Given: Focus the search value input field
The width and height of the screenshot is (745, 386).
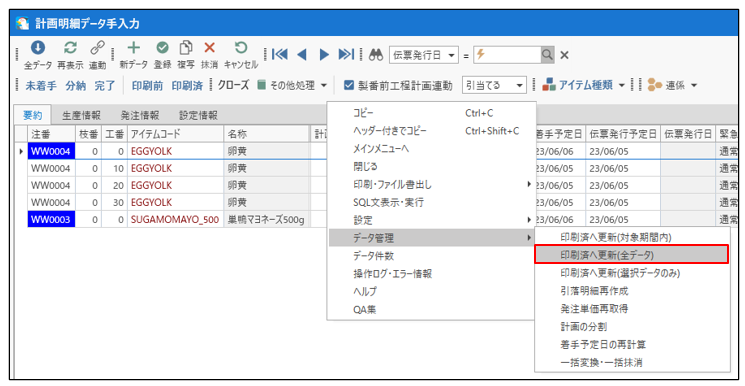Looking at the screenshot, I should pos(507,55).
